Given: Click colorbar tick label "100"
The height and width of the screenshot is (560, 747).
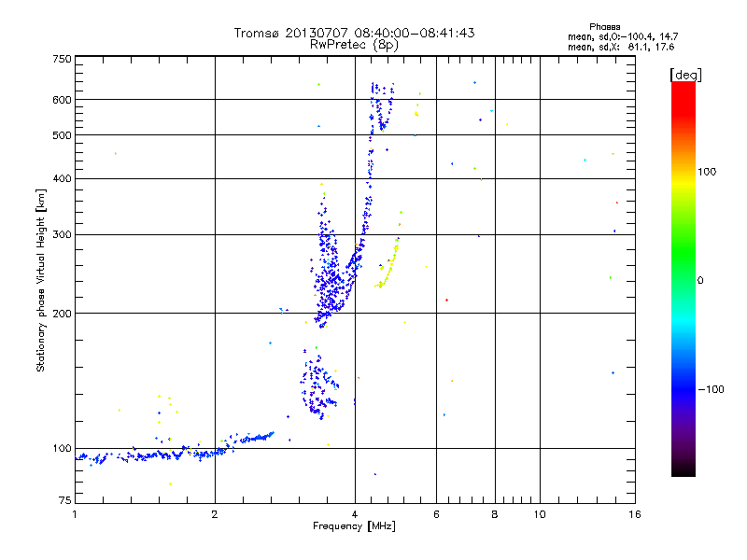Looking at the screenshot, I should tap(707, 172).
